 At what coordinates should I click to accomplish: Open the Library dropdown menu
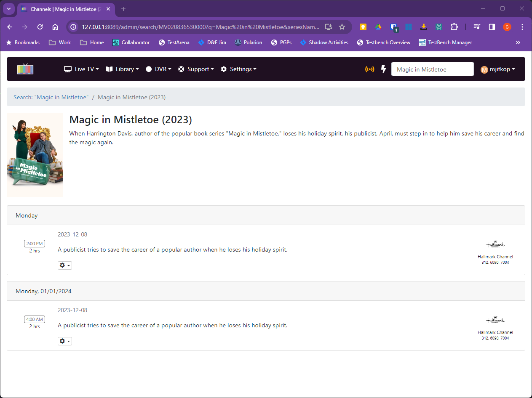(122, 69)
